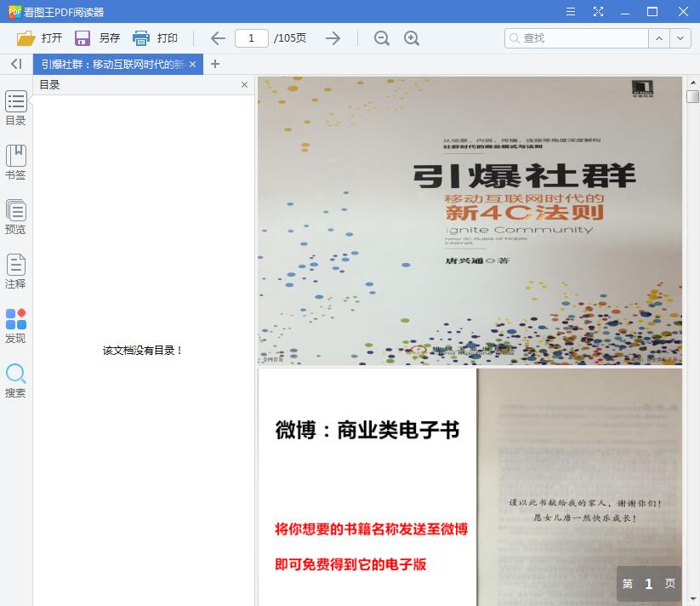The image size is (700, 606).
Task: Click the 看图王PDF阅读器 app logo
Action: click(x=14, y=12)
